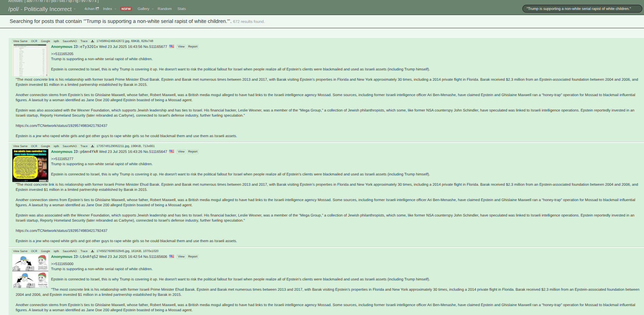This screenshot has height=315, width=644.
Task: Search post 511165677 image on iqdb
Action: [x=56, y=41]
